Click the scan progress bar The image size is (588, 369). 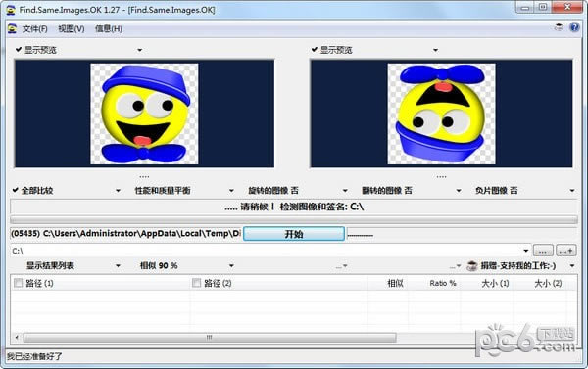(x=294, y=220)
